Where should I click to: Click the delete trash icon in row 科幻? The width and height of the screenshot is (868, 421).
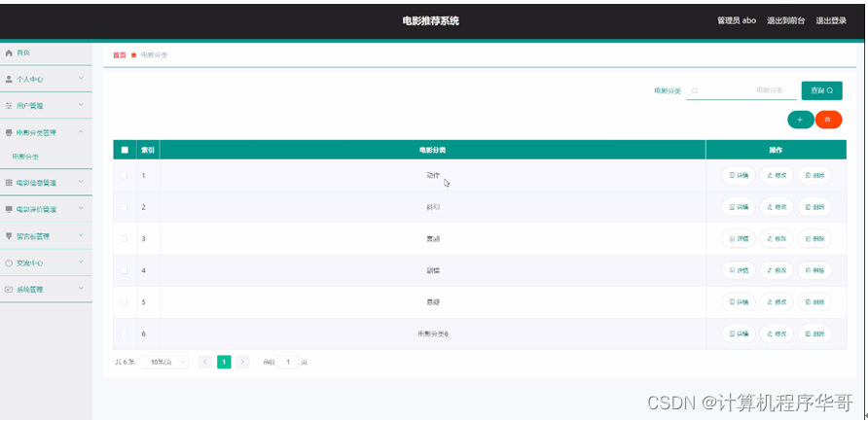[808, 207]
